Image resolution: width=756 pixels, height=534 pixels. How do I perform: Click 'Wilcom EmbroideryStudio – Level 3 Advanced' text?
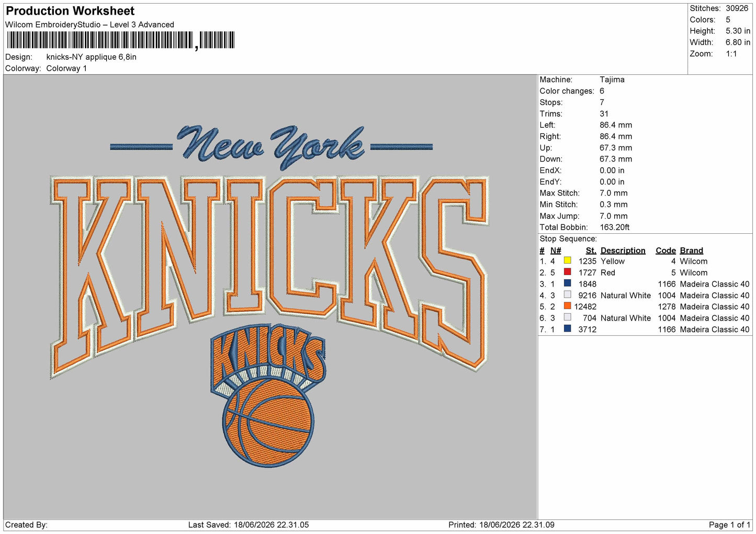89,25
